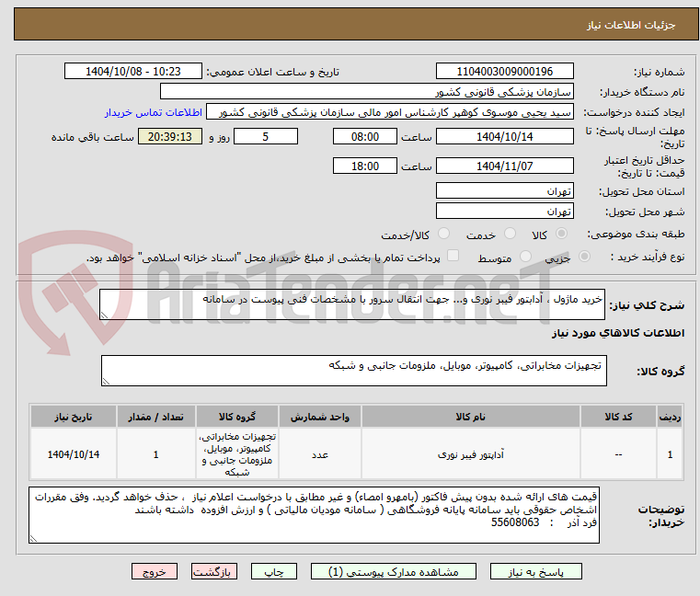Click the بازگشت back button
Viewport: 700px width, 596px height.
pyautogui.click(x=213, y=571)
